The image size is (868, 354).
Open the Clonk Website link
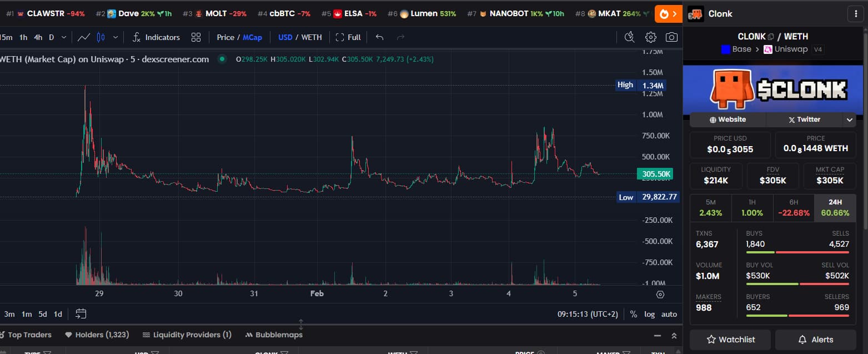point(727,119)
